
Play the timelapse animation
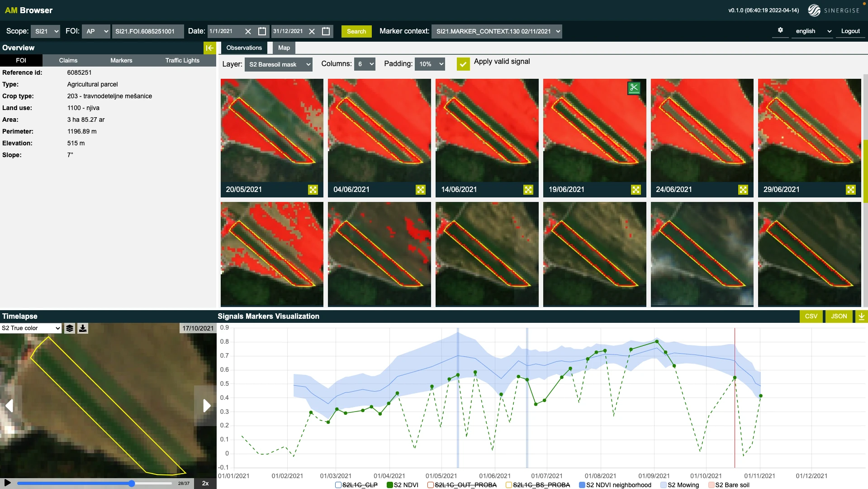(x=7, y=483)
